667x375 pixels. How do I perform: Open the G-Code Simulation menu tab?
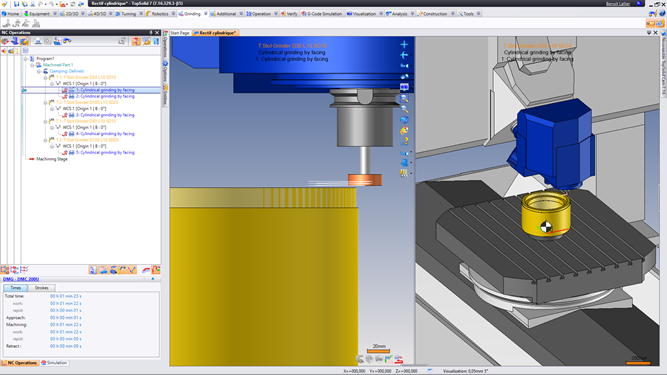tap(322, 14)
